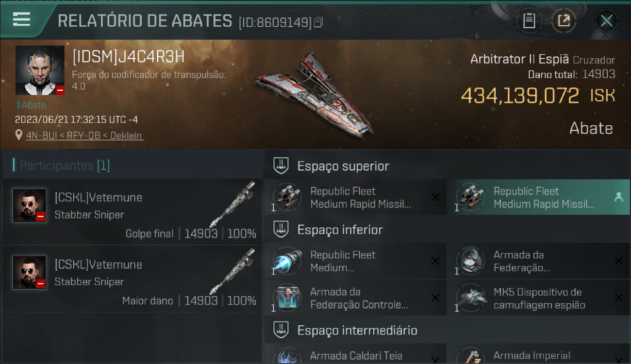This screenshot has height=364, width=631.
Task: Click Stabber Sniper weapon icon in Golpe final row
Action: [232, 204]
